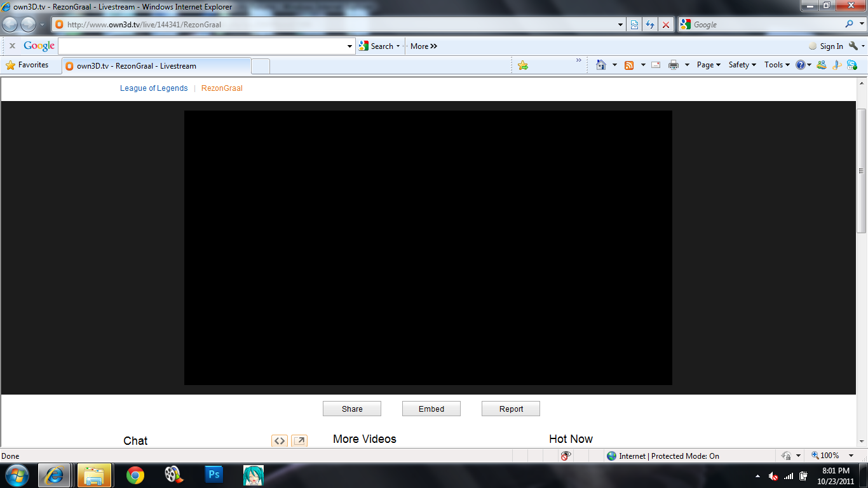Click the Print icon in the toolbar
Viewport: 868px width, 488px height.
[674, 65]
